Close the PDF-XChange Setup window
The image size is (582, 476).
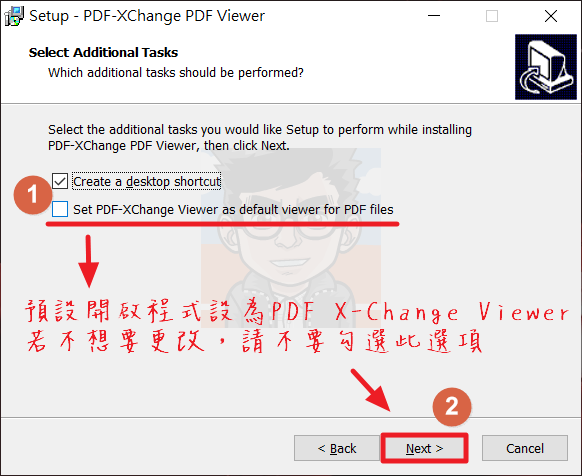click(551, 16)
